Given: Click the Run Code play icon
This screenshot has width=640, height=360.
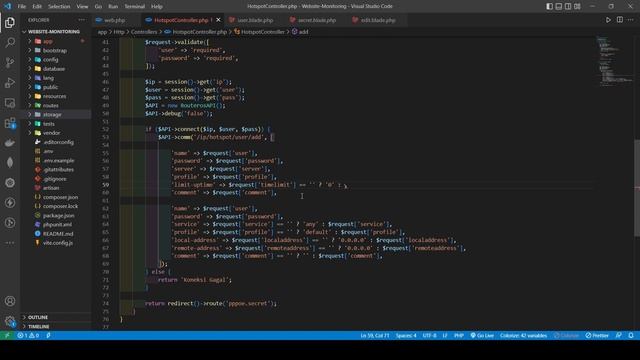Looking at the screenshot, I should pos(608,20).
